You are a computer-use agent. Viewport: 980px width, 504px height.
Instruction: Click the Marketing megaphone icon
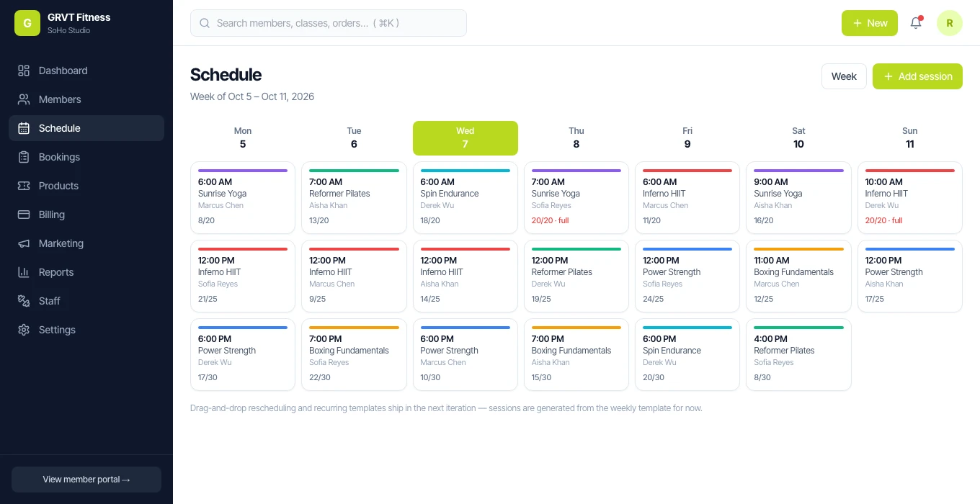pyautogui.click(x=24, y=243)
